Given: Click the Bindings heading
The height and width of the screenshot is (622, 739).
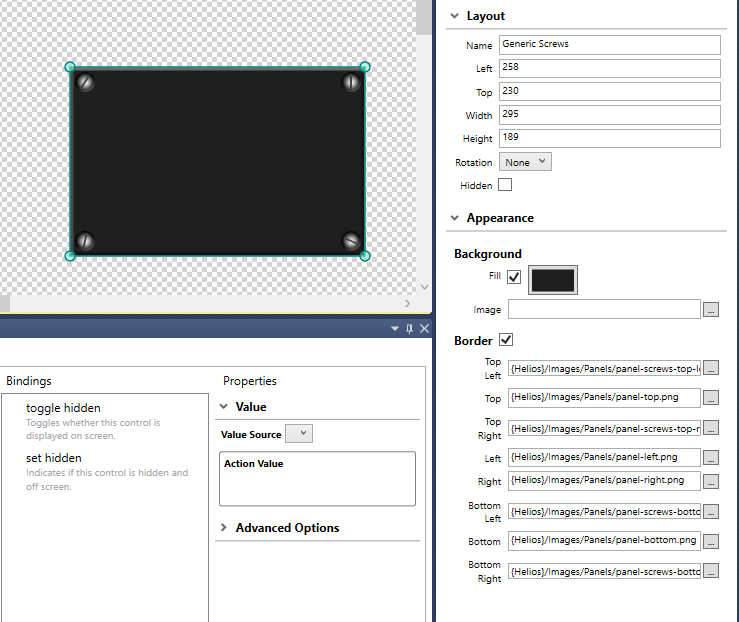Looking at the screenshot, I should click(29, 381).
